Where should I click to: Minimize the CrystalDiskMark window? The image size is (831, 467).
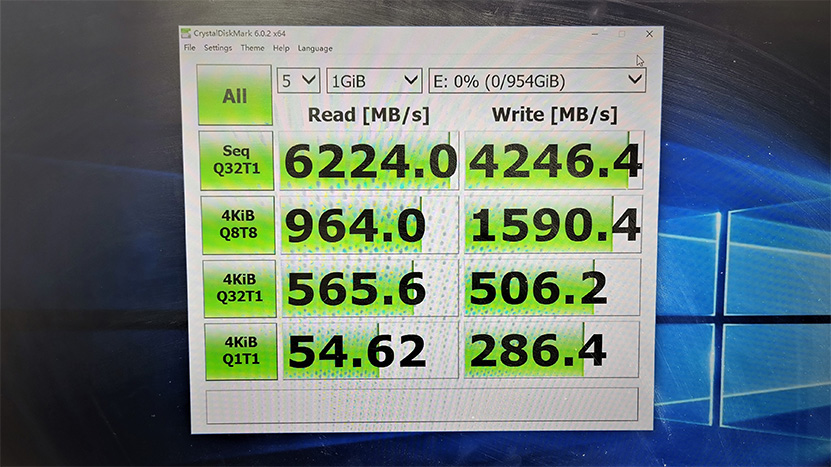tap(595, 34)
